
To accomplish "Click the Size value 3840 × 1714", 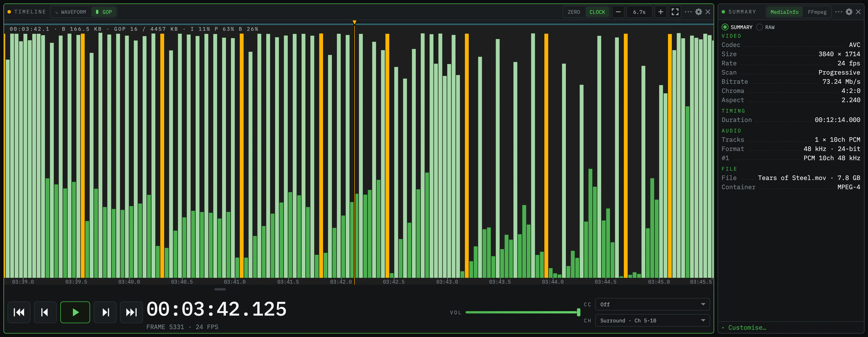I will (x=839, y=54).
